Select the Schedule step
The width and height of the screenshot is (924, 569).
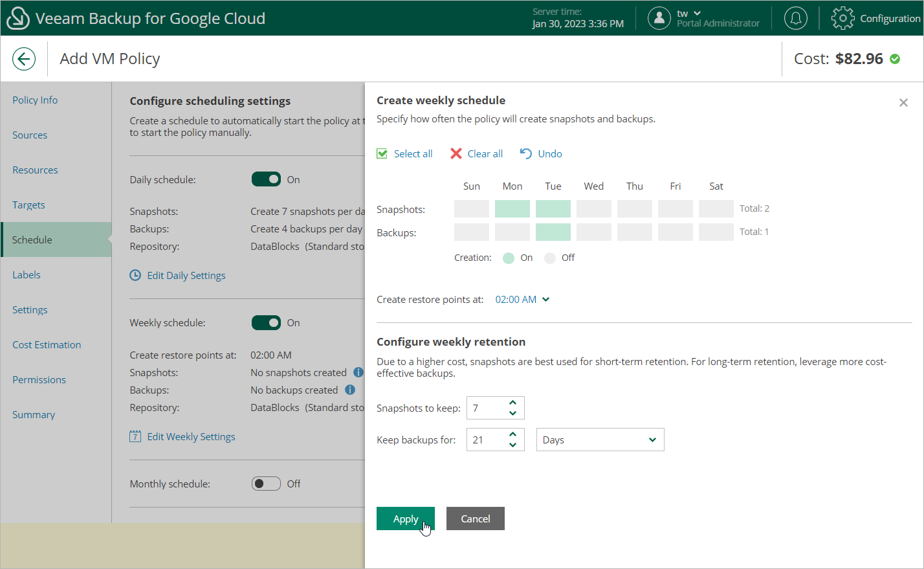56,240
